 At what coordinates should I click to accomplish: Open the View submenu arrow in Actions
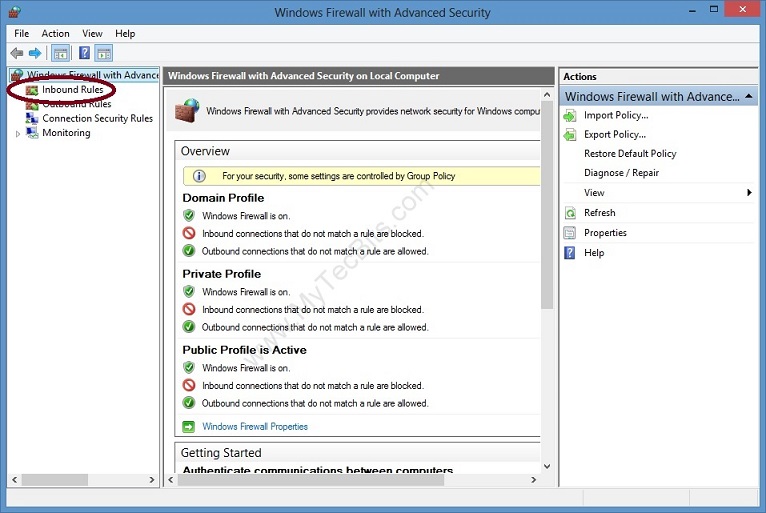point(749,192)
